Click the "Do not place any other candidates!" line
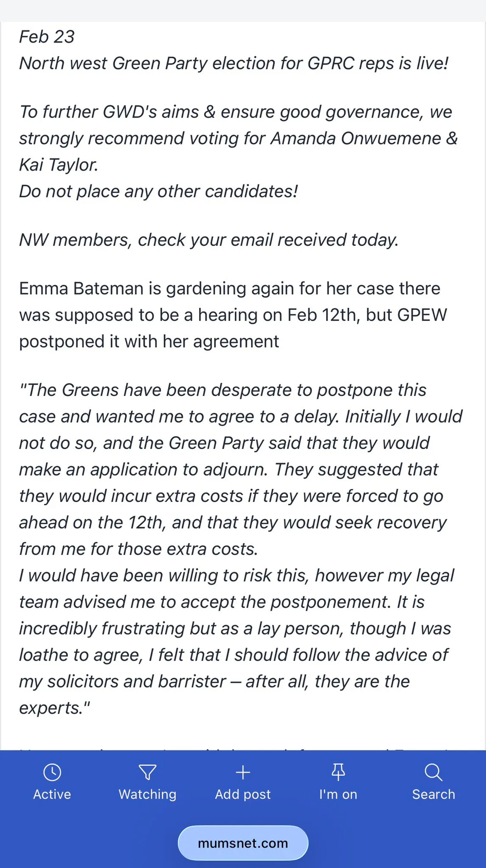The image size is (486, 868). (159, 191)
